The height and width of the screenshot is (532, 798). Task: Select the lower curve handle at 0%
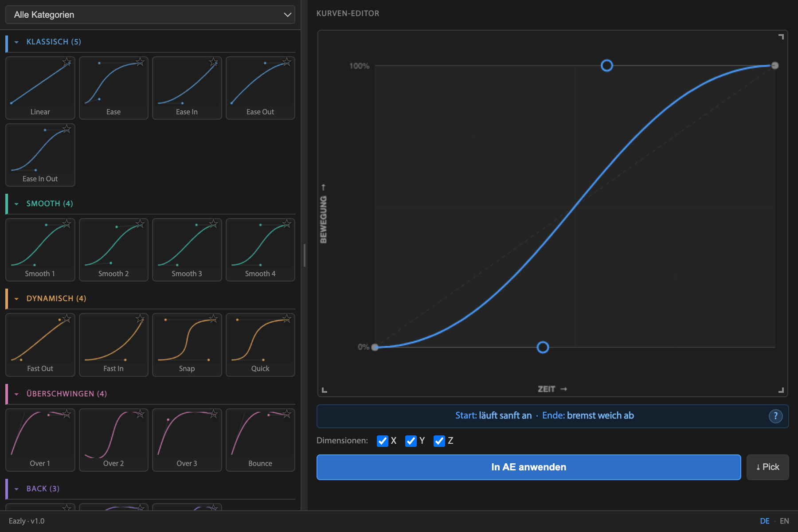pos(543,347)
